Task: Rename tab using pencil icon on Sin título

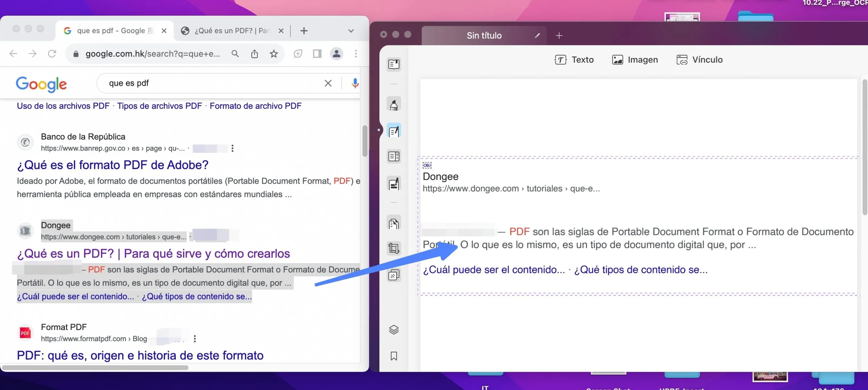Action: [537, 36]
